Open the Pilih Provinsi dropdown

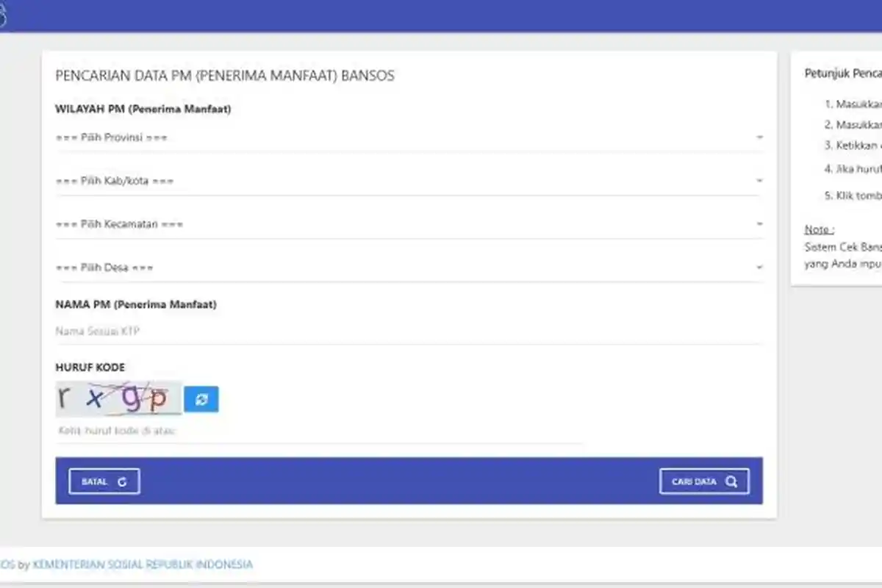pyautogui.click(x=408, y=137)
